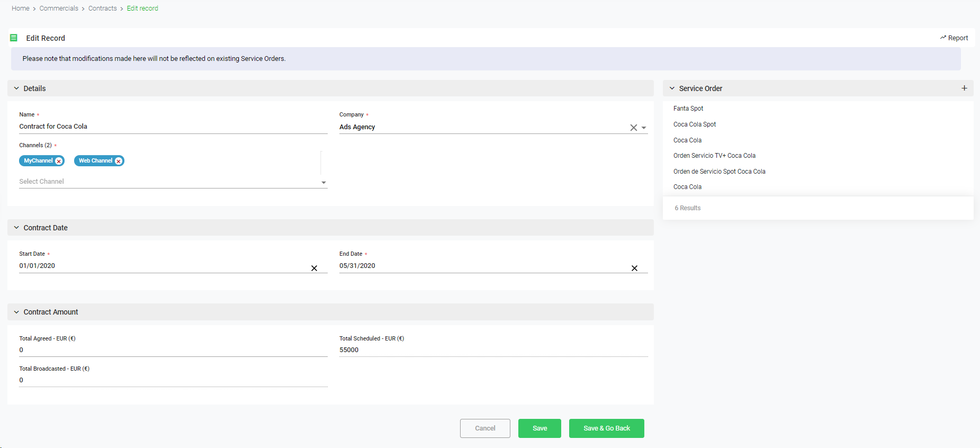Click the green Edit Record list icon

[14, 38]
